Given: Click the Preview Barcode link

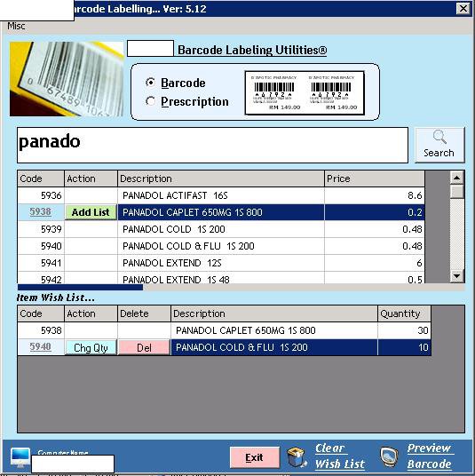Looking at the screenshot, I should pyautogui.click(x=430, y=456).
